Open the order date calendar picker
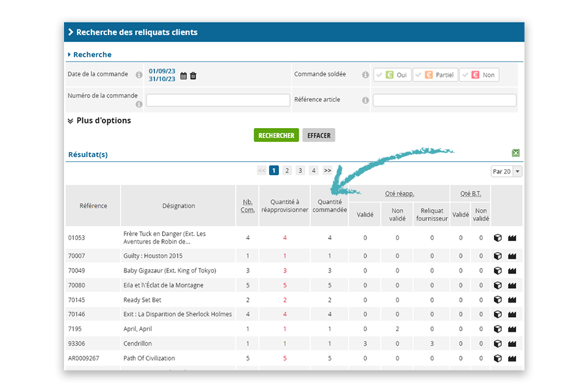 coord(184,76)
